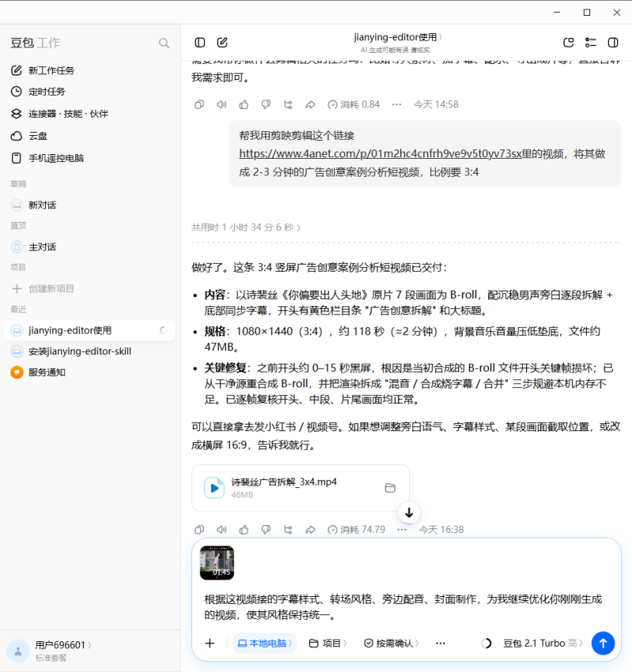Screen dimensions: 632x672
Task: Open the 本地电脑 dropdown
Action: [x=265, y=644]
